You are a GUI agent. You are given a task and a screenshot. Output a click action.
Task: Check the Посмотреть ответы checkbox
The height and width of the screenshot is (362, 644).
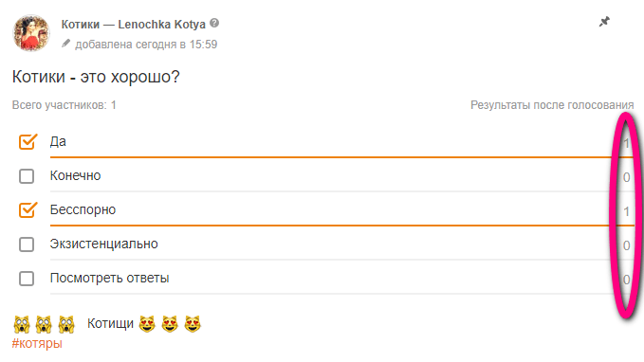point(27,279)
